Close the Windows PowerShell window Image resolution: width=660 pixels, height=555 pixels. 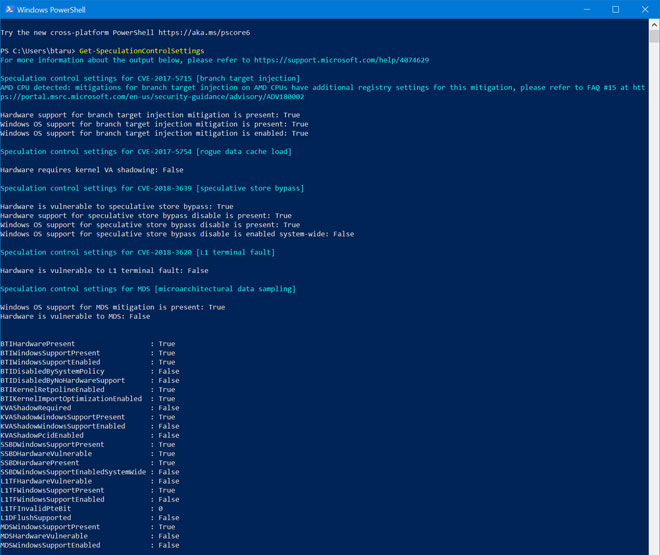[645, 9]
